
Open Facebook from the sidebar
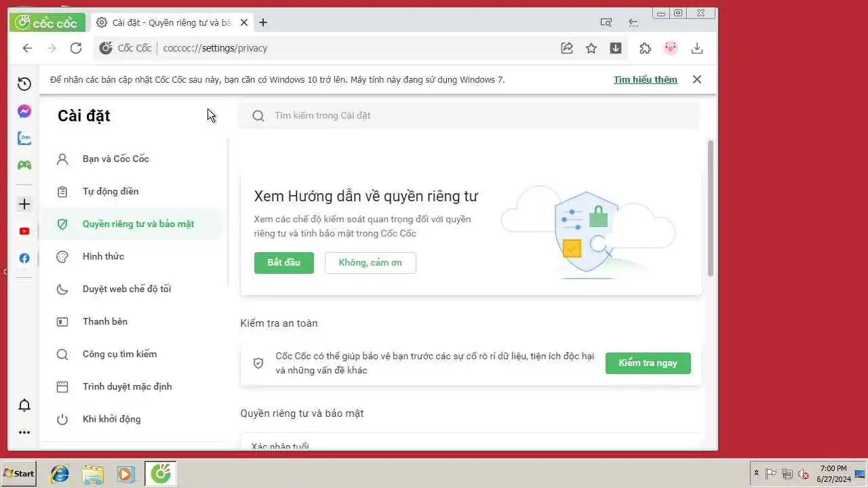point(24,258)
